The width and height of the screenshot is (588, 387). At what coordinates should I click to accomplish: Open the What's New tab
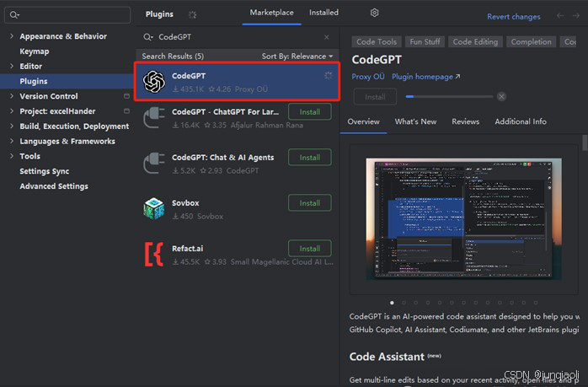coord(415,121)
